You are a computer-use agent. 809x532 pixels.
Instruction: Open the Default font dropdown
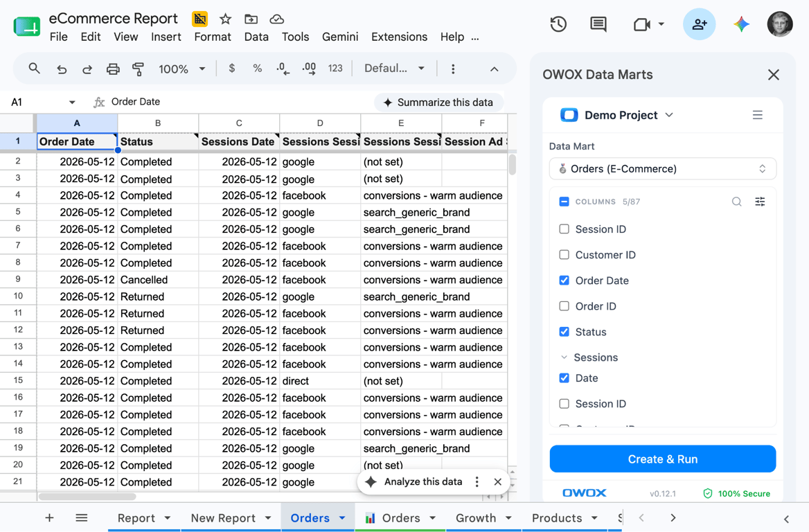[394, 68]
